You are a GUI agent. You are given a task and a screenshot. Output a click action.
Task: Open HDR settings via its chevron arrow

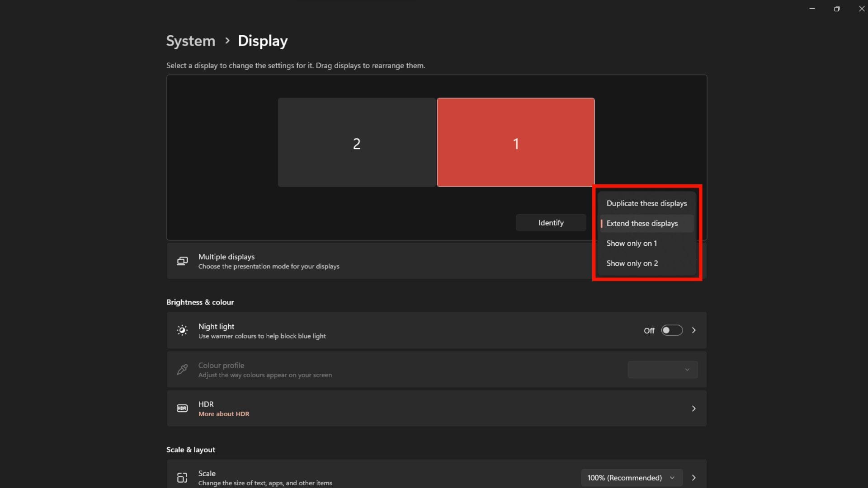point(694,408)
